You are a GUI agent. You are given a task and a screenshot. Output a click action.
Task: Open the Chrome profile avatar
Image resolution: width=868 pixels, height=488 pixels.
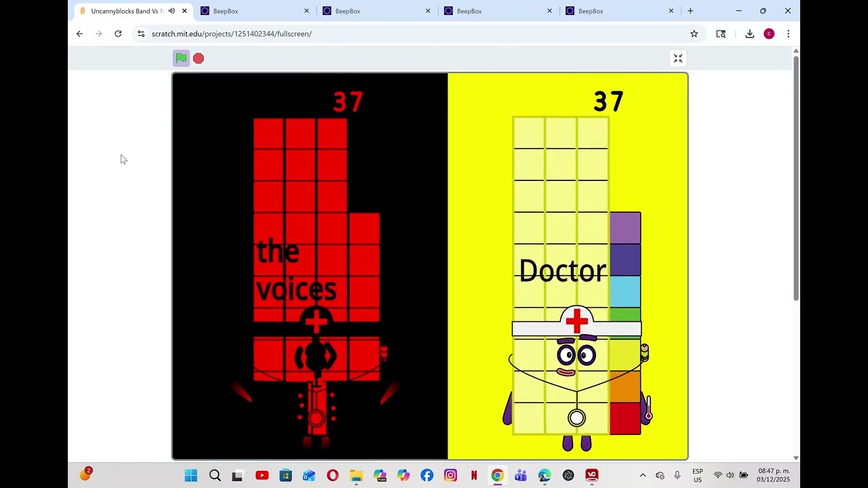tap(769, 34)
